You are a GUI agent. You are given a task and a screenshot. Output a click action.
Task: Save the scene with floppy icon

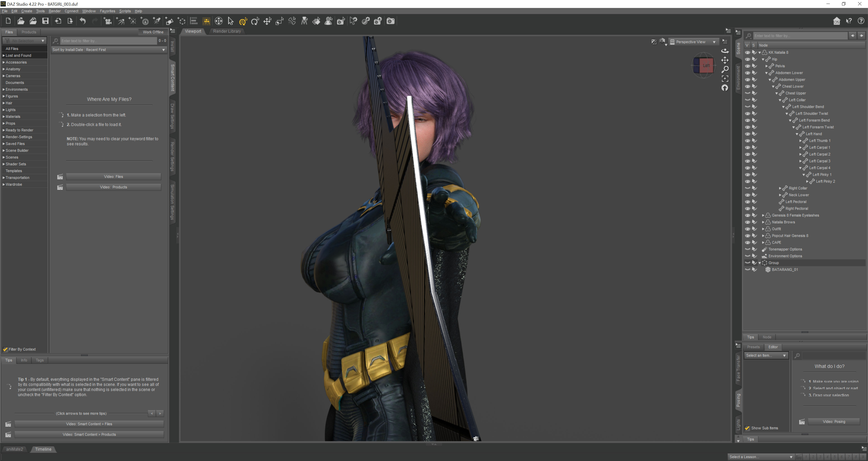[45, 21]
